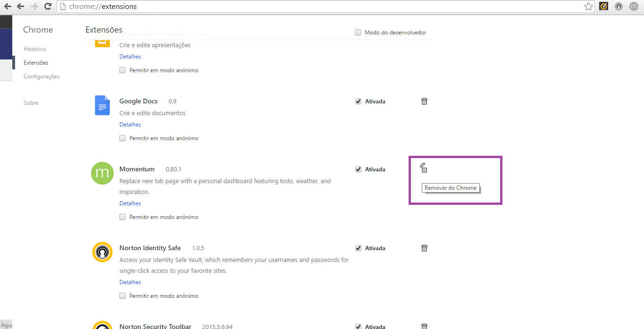Open Configurações in the Chrome sidebar

(x=42, y=76)
